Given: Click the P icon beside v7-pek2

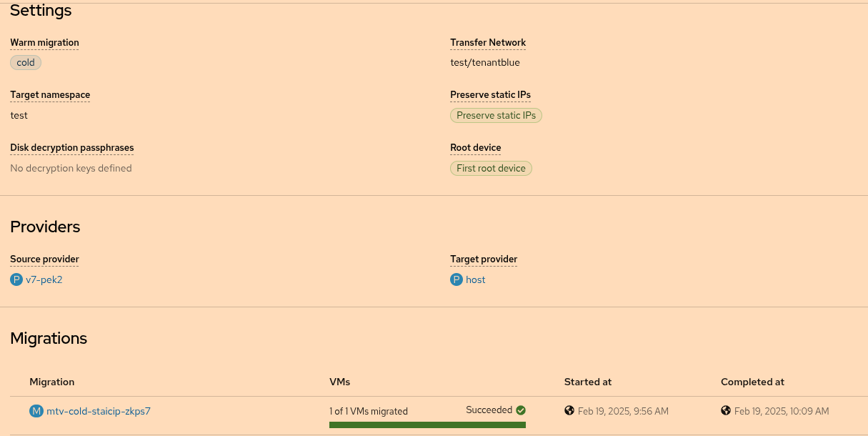Looking at the screenshot, I should (x=16, y=279).
